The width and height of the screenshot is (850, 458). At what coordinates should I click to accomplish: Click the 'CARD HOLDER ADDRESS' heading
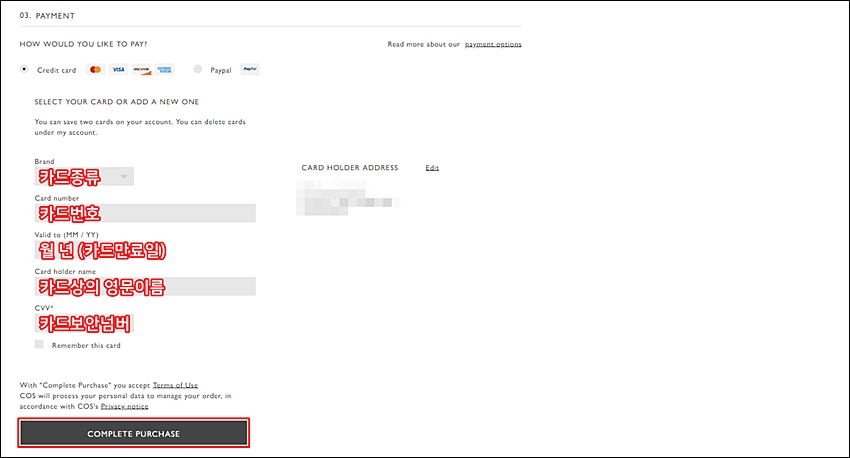(x=350, y=168)
